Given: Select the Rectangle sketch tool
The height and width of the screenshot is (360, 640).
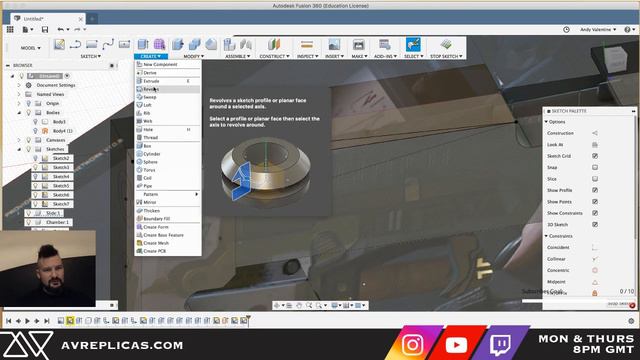Looking at the screenshot, I should coord(91,44).
